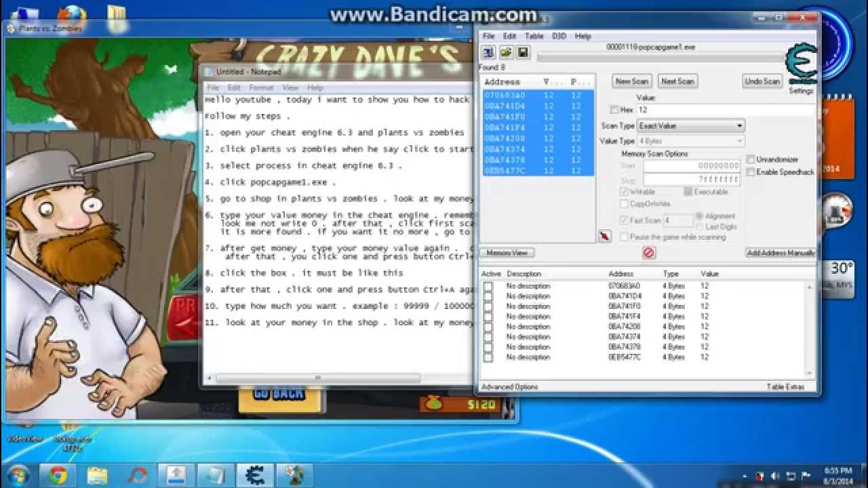Open Advanced Options at bottom of Cheat Engine
Screen dimensions: 868x488
pos(509,387)
